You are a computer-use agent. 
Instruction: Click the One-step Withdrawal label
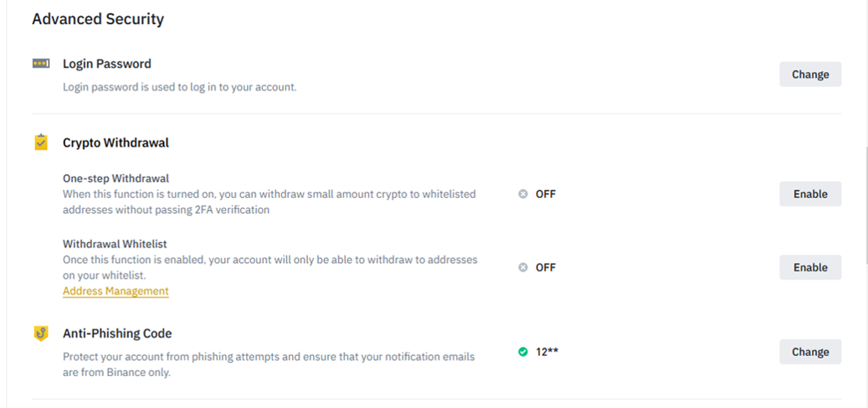[116, 178]
